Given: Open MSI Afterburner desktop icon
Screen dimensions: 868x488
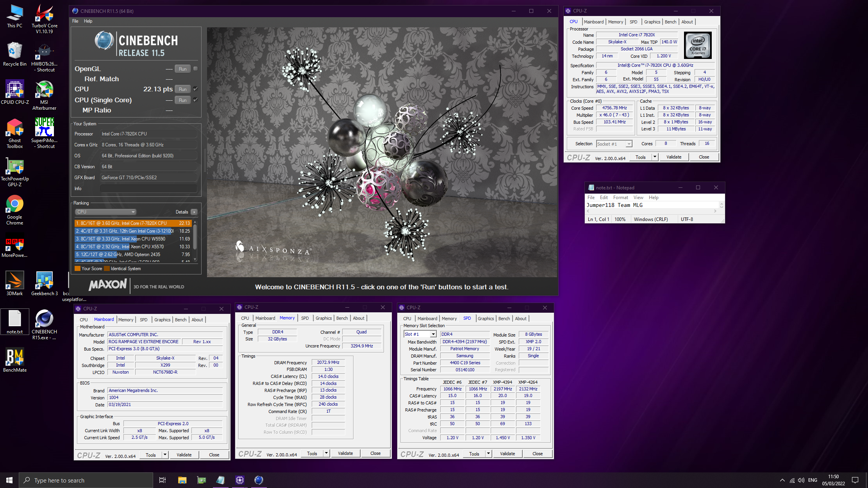Looking at the screenshot, I should click(45, 96).
